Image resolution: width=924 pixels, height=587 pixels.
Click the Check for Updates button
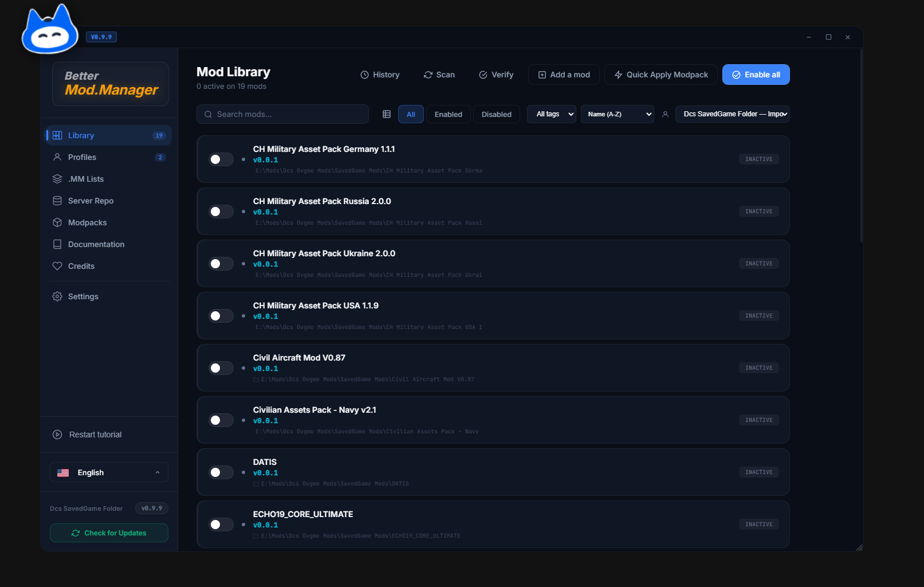[109, 533]
